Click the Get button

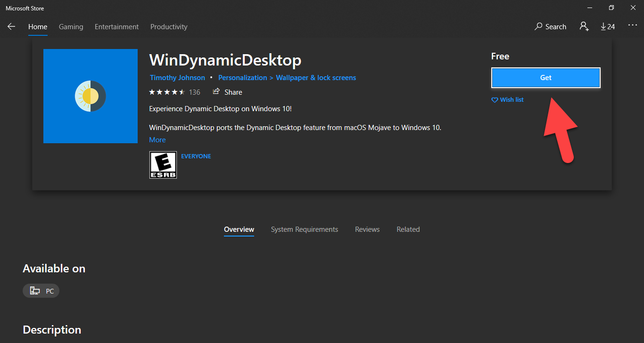[x=545, y=77]
